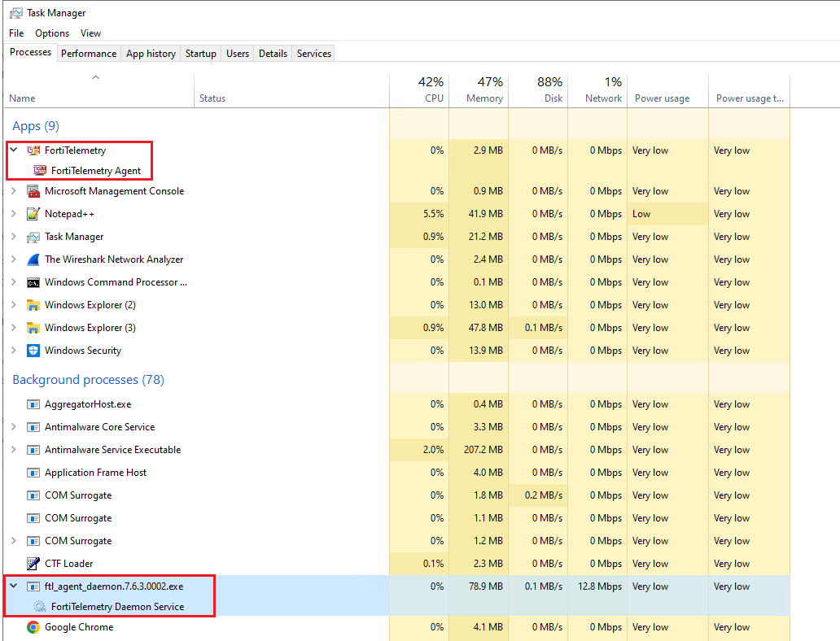Click the Google Chrome icon
The image size is (840, 641).
33,627
